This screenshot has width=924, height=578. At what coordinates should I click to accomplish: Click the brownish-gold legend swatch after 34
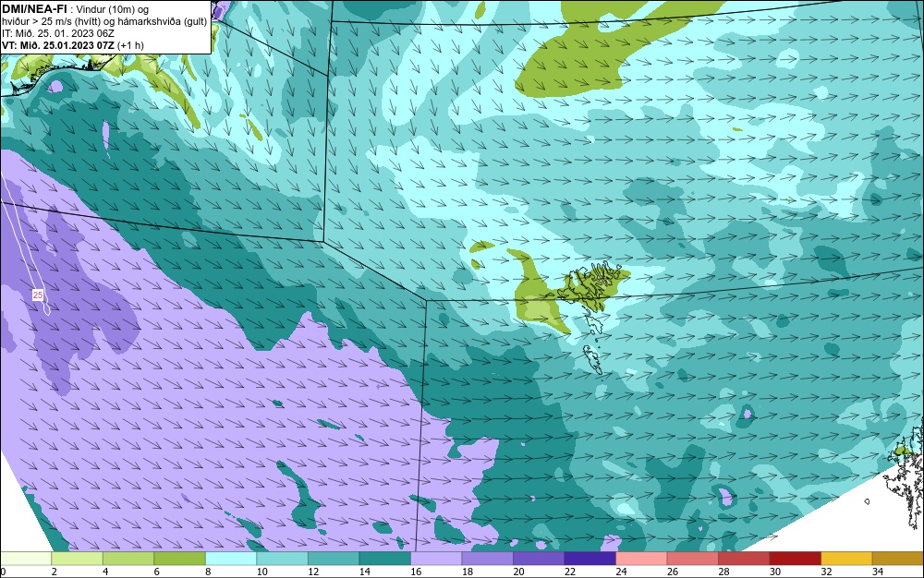coord(897,559)
